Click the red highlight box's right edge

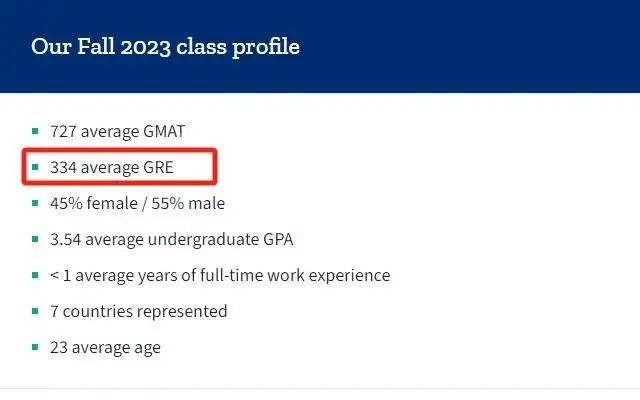click(214, 168)
